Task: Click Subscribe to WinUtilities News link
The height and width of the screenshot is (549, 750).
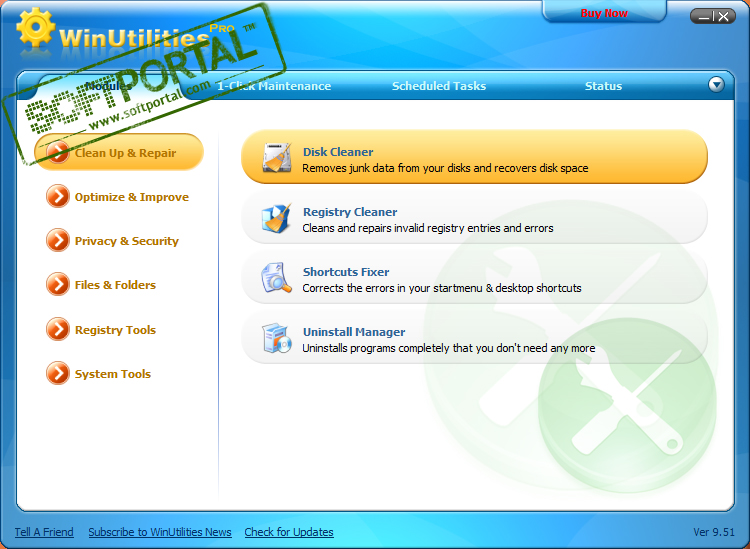Action: [160, 532]
